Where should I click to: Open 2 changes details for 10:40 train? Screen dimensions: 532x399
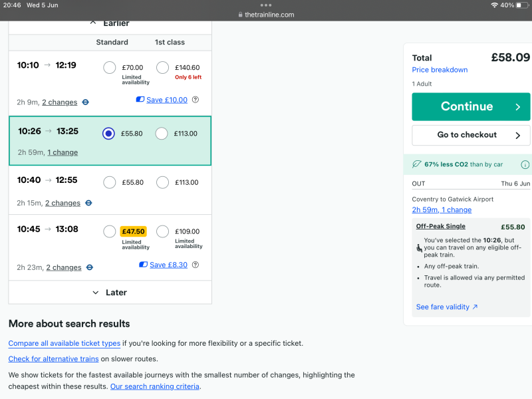point(63,203)
